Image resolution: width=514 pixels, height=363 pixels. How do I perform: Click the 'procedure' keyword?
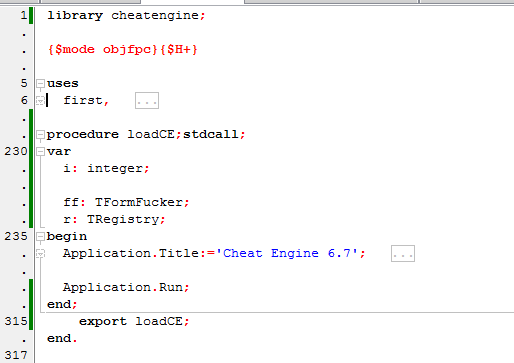(x=83, y=135)
